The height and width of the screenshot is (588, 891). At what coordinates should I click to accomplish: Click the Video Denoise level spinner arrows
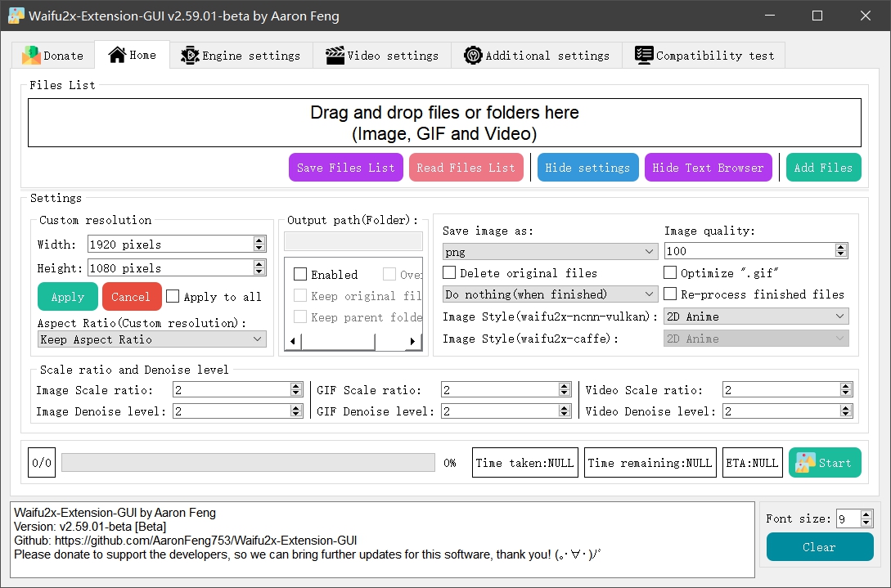point(845,411)
